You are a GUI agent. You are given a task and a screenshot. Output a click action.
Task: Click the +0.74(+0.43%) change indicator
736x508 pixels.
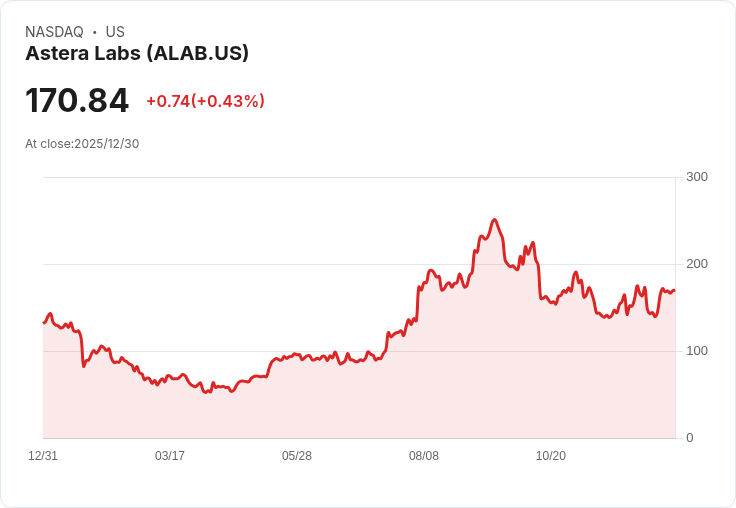coord(205,101)
